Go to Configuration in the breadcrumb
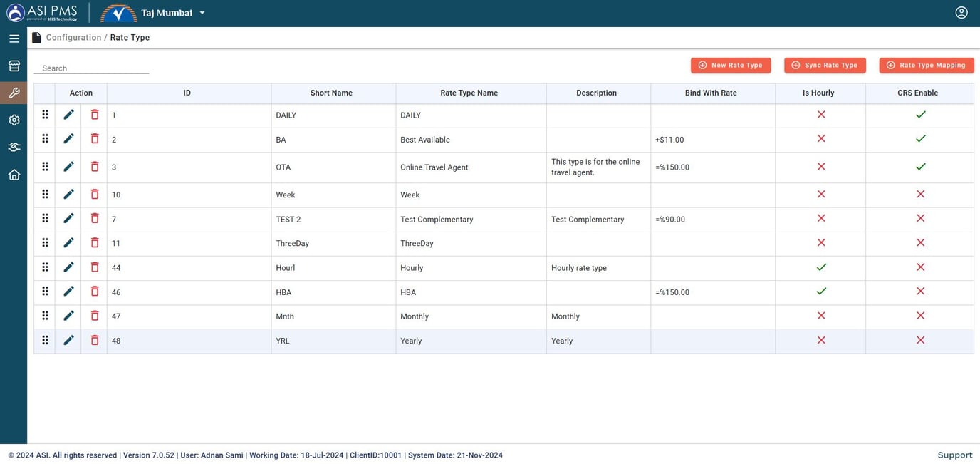The image size is (980, 464). coord(73,38)
